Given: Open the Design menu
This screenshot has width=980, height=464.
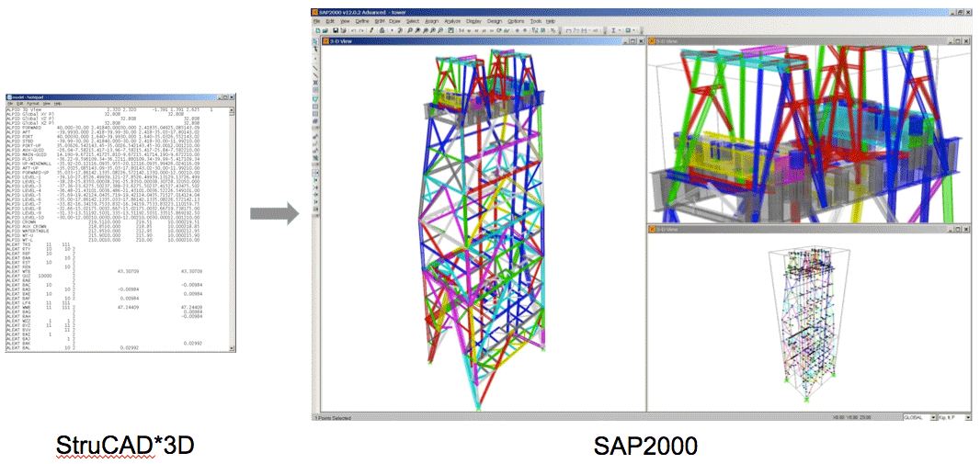Looking at the screenshot, I should [495, 21].
